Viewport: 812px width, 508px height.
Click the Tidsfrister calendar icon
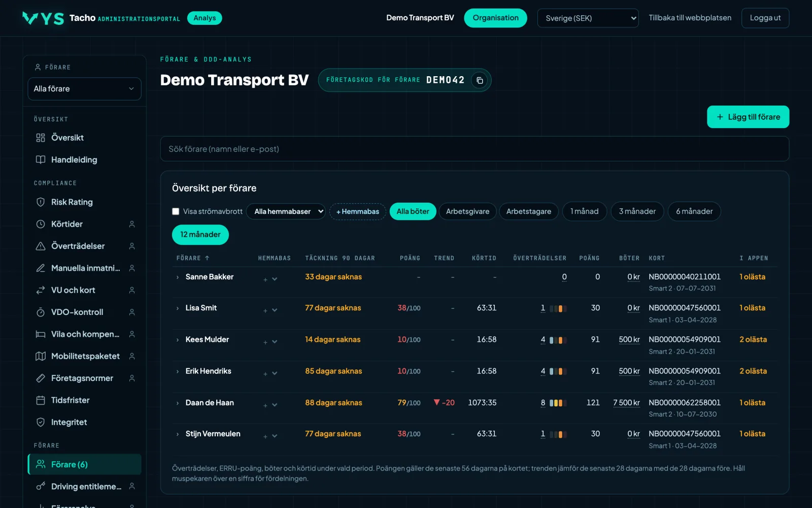click(x=41, y=400)
